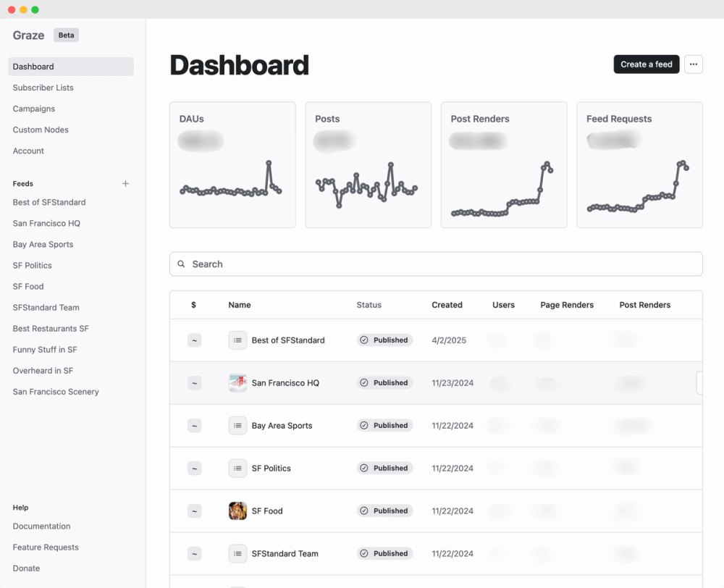Click the Published badge for San Francisco HQ
724x588 pixels.
coord(384,382)
